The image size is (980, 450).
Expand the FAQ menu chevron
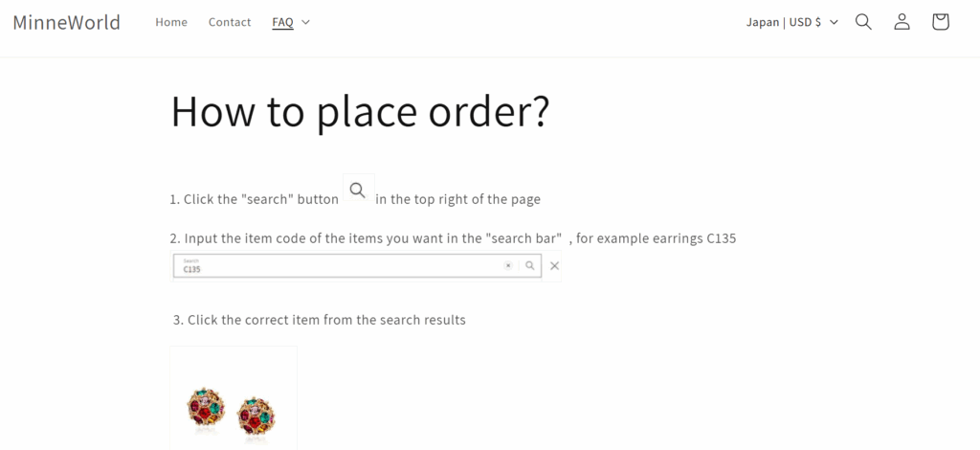pyautogui.click(x=305, y=22)
